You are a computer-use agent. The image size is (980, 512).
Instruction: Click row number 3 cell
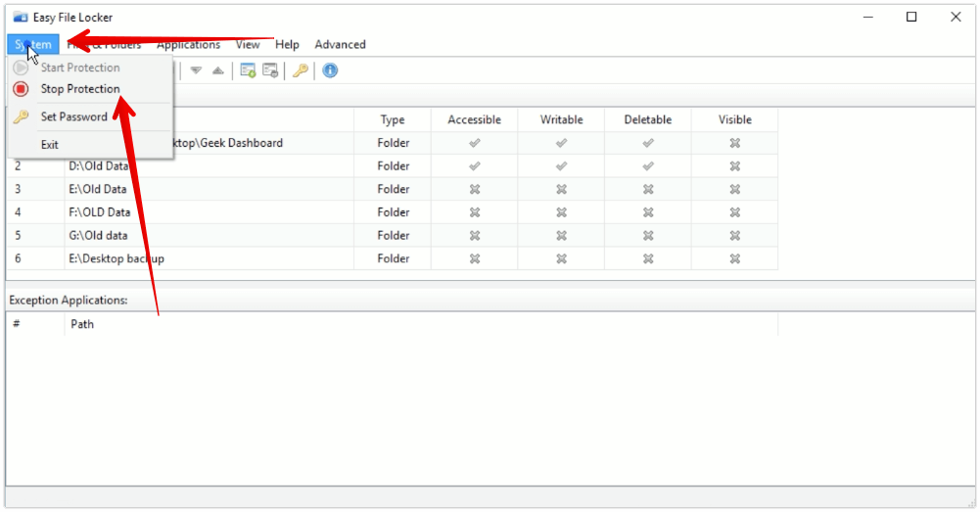pos(19,189)
